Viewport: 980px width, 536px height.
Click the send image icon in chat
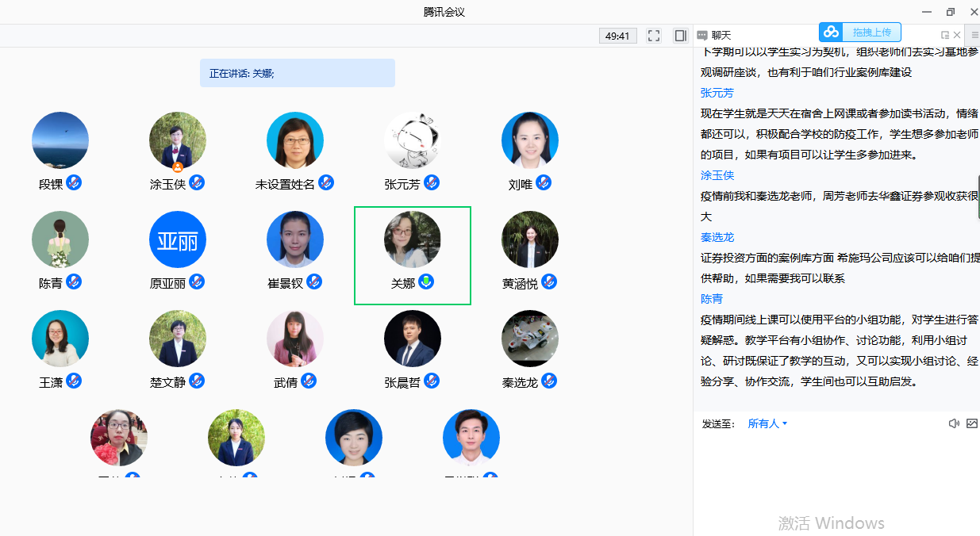(972, 423)
